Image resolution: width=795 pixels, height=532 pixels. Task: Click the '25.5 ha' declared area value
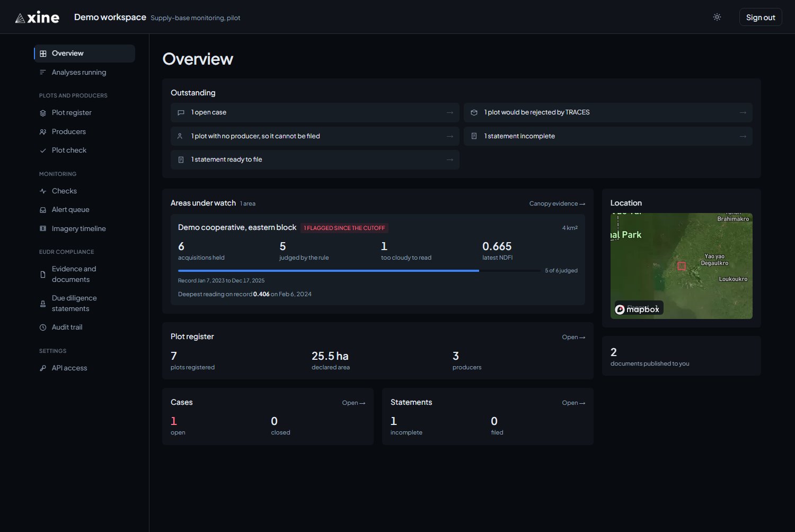(x=330, y=356)
